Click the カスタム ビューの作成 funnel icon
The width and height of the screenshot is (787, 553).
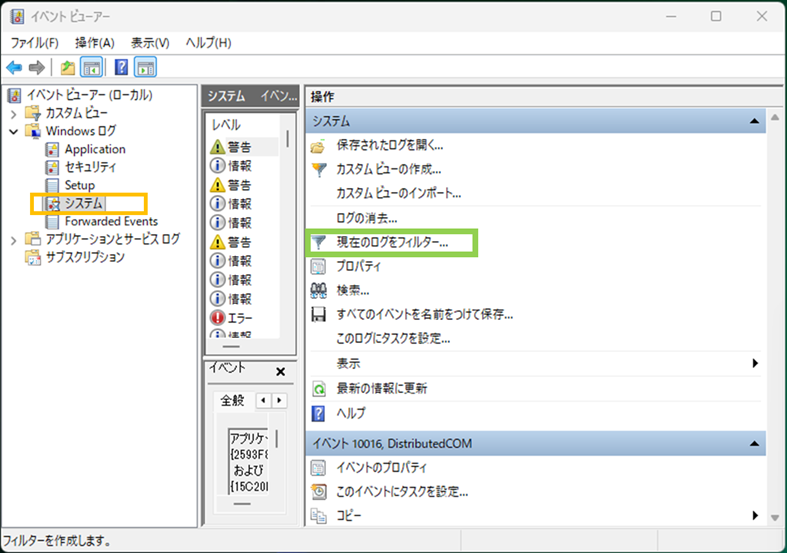(x=319, y=170)
